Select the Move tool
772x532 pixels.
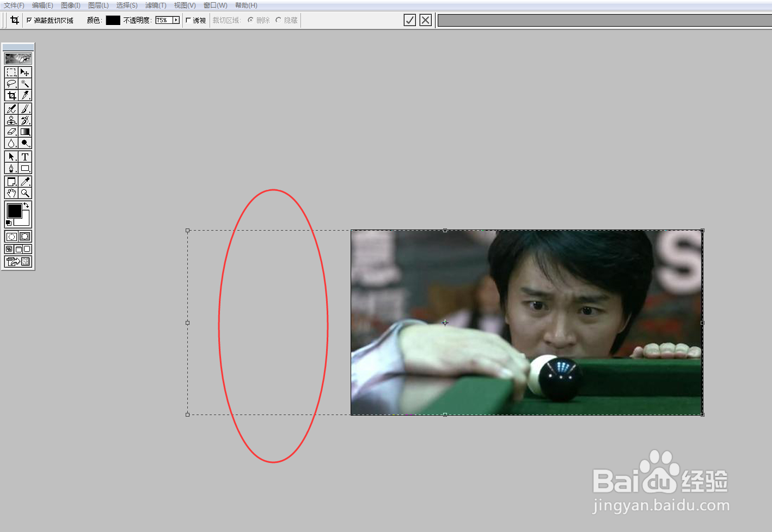point(25,72)
